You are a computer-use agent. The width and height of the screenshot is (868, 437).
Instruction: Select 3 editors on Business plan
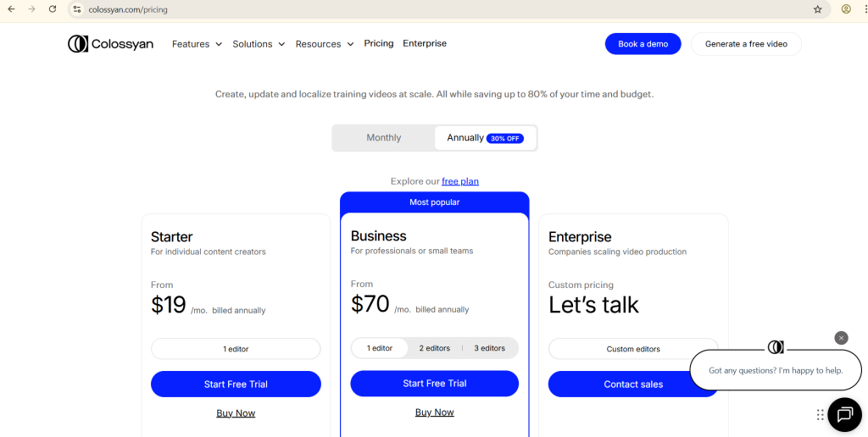(490, 348)
